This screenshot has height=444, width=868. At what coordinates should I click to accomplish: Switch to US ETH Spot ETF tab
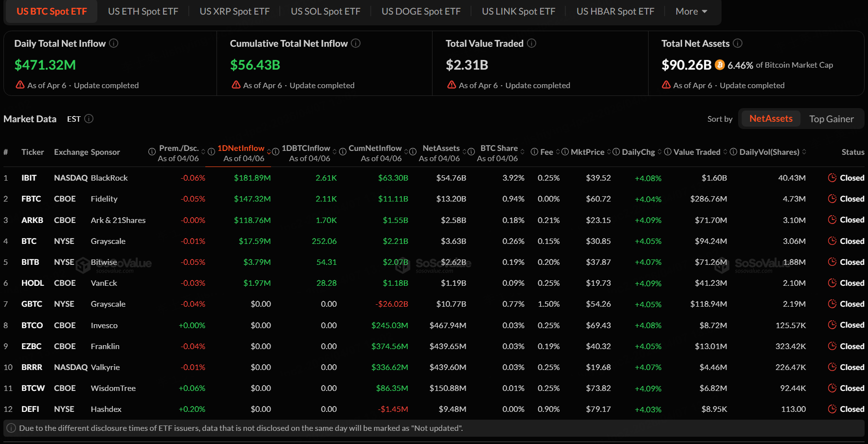143,11
